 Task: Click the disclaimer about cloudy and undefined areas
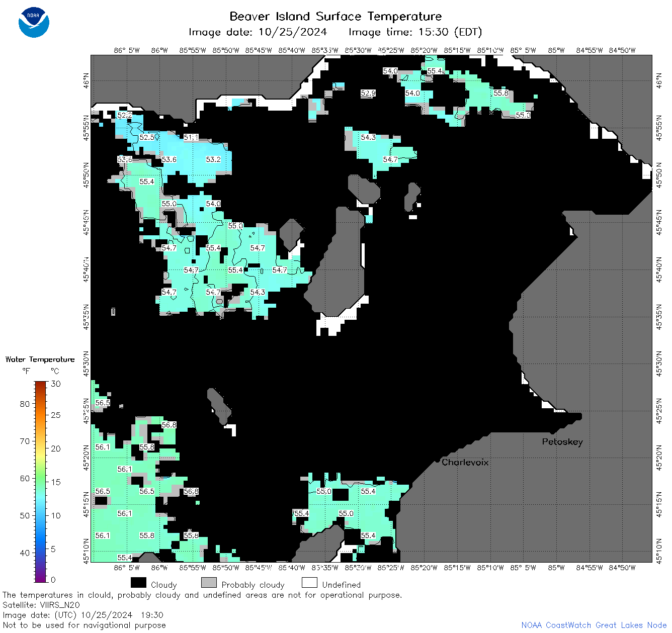[x=202, y=595]
